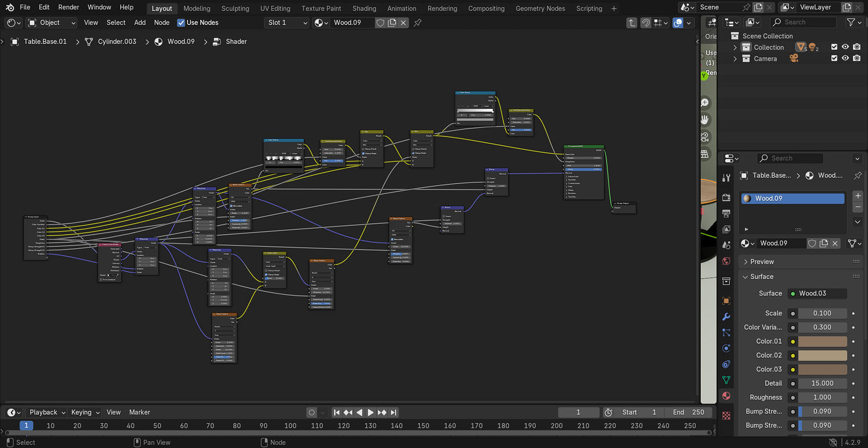This screenshot has width=868, height=448.
Task: Open the Render properties tab
Action: pos(726,197)
